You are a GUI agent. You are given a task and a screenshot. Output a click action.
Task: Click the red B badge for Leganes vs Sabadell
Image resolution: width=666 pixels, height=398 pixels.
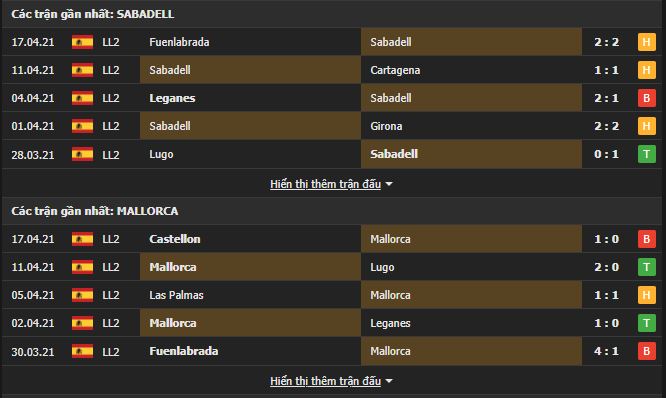(646, 98)
